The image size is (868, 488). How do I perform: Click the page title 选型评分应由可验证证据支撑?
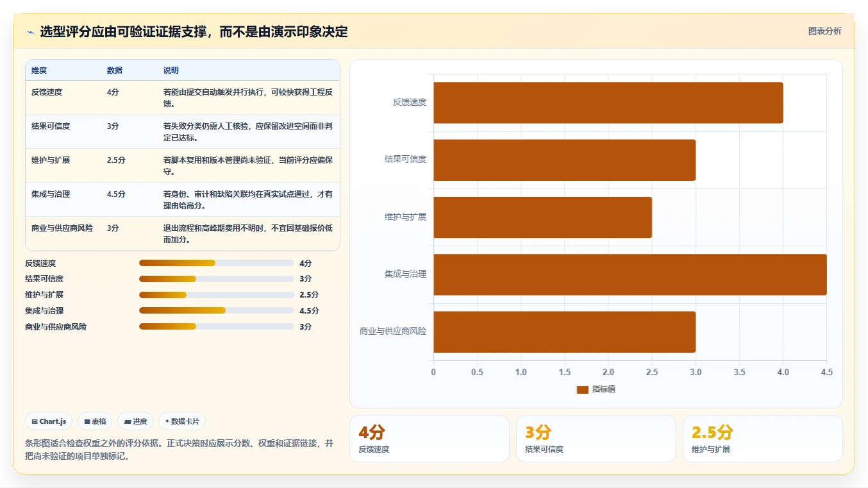tap(194, 32)
